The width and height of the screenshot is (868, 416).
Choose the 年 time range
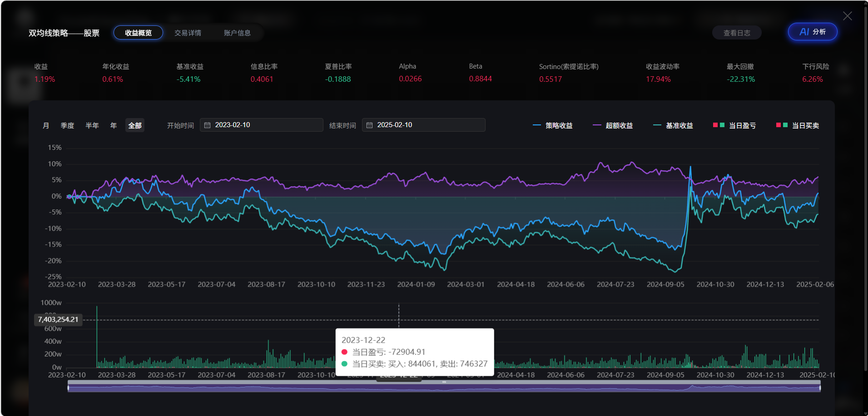point(114,125)
